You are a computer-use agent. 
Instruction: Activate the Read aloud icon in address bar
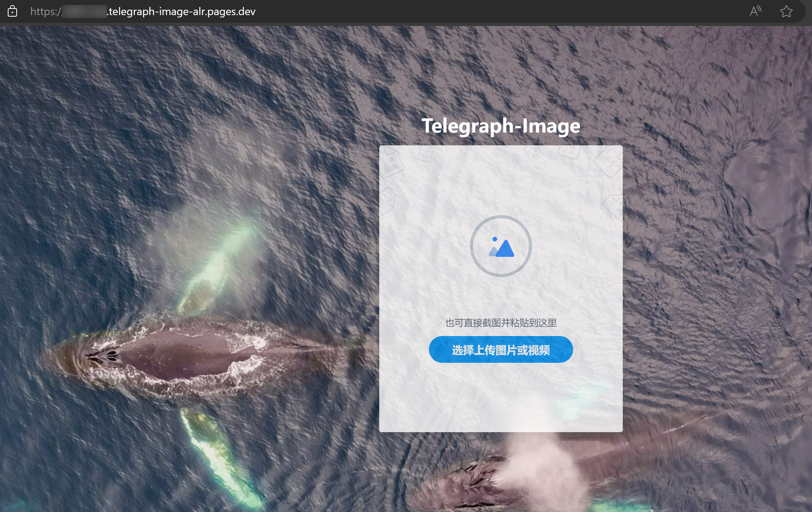click(x=755, y=11)
